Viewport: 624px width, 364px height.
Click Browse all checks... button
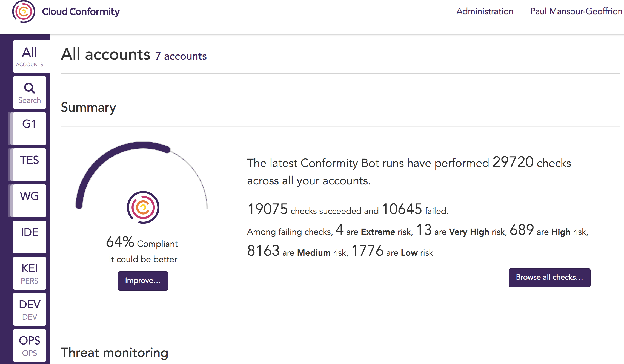[549, 278]
